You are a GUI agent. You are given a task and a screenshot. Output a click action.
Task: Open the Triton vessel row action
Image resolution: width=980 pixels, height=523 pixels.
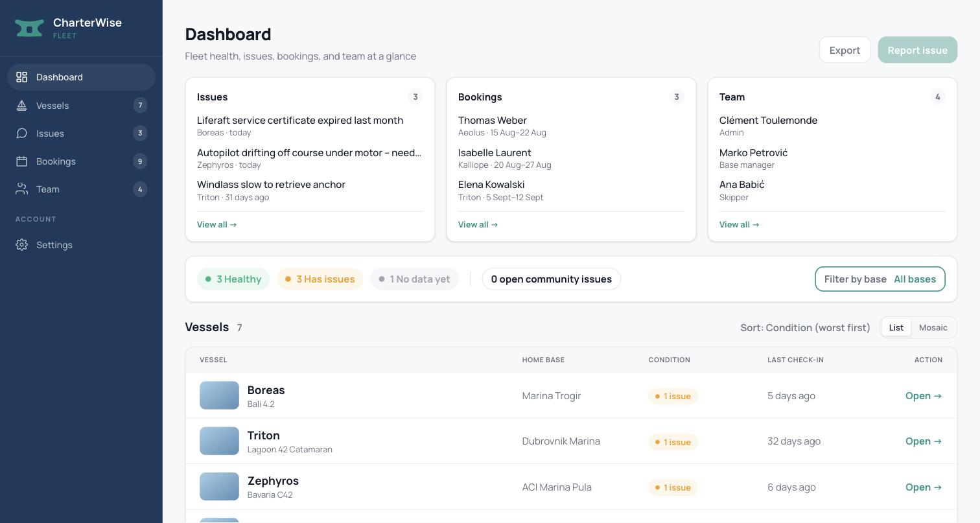click(x=924, y=441)
